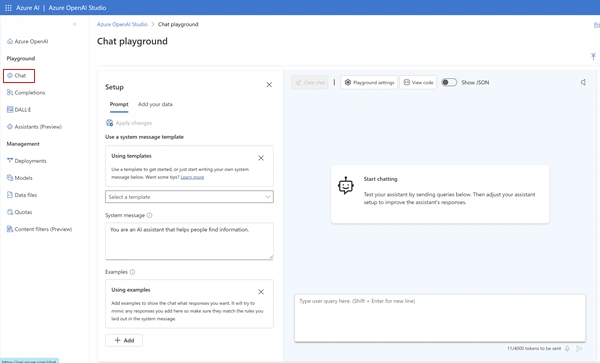
Task: Add a new example
Action: click(x=124, y=340)
